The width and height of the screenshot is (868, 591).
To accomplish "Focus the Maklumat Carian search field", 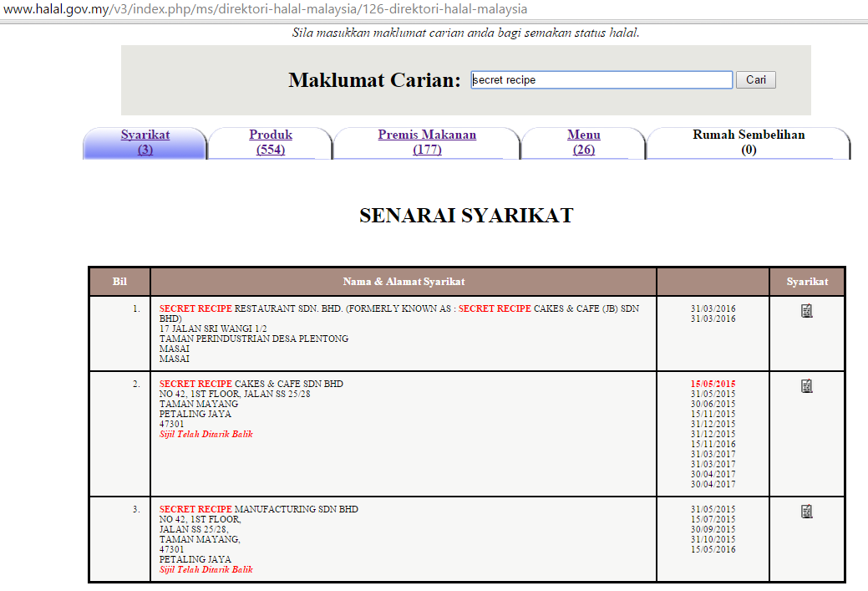I will tap(602, 79).
